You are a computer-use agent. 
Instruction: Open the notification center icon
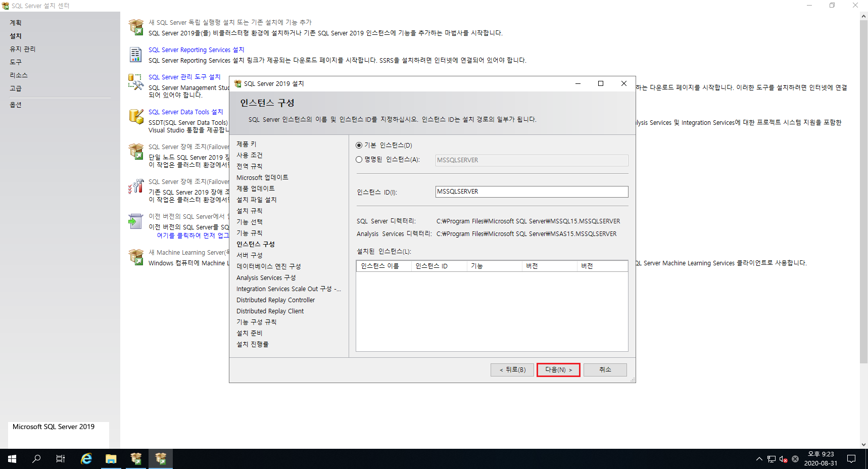(x=851, y=459)
